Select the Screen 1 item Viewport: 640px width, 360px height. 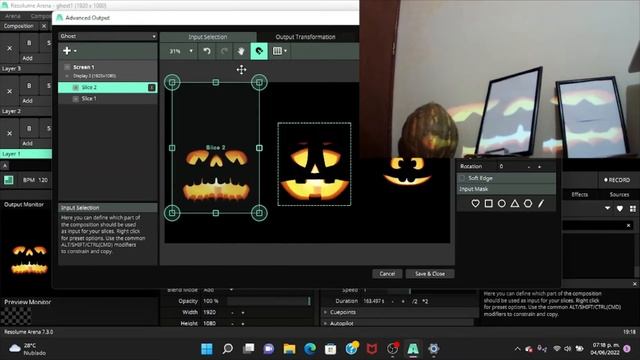click(x=84, y=67)
